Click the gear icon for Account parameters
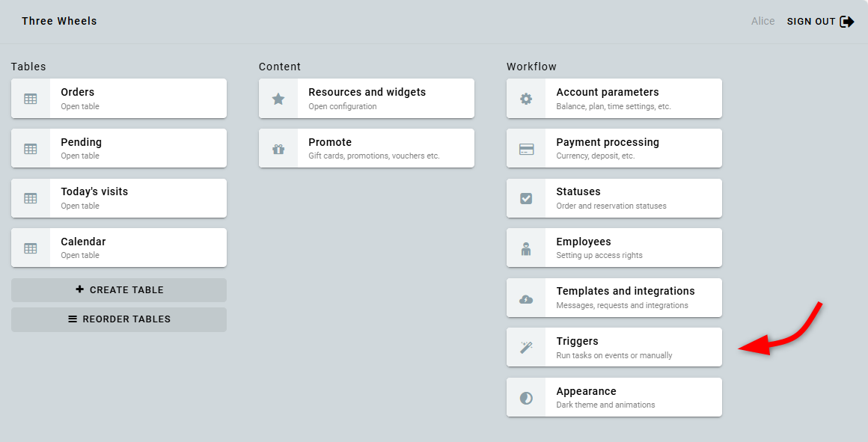Screen dimensions: 868x442 coord(526,99)
